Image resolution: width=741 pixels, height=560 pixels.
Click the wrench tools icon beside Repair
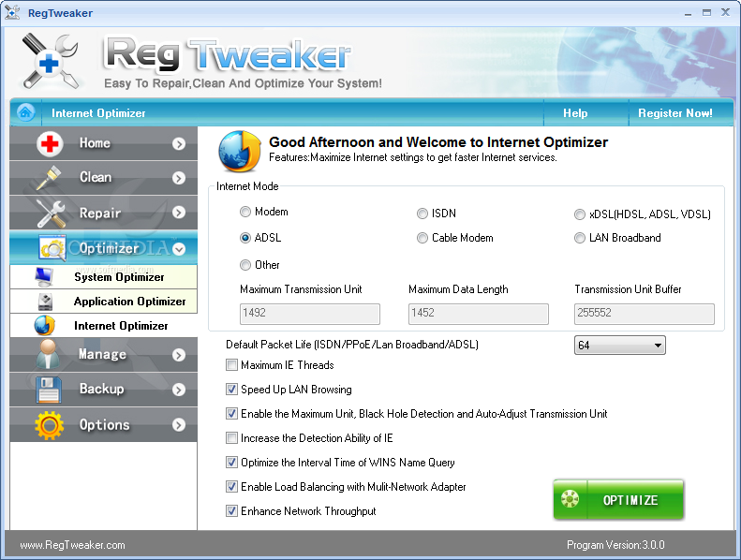[x=51, y=214]
